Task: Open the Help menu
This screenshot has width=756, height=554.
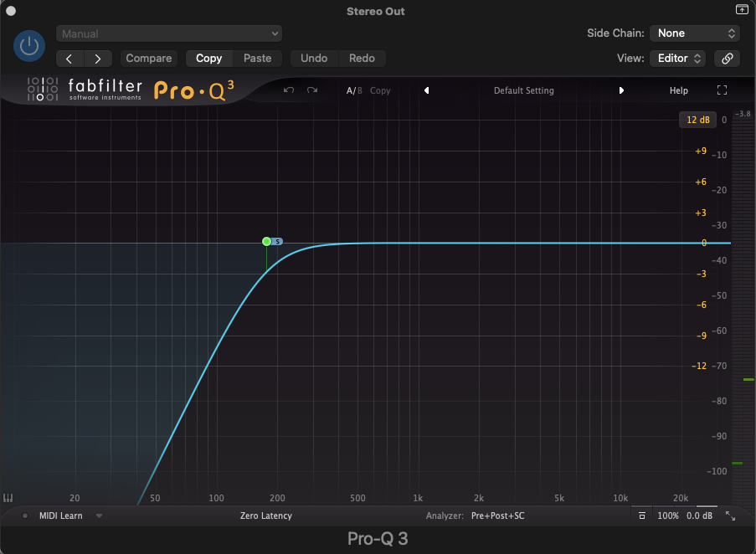Action: (x=678, y=90)
